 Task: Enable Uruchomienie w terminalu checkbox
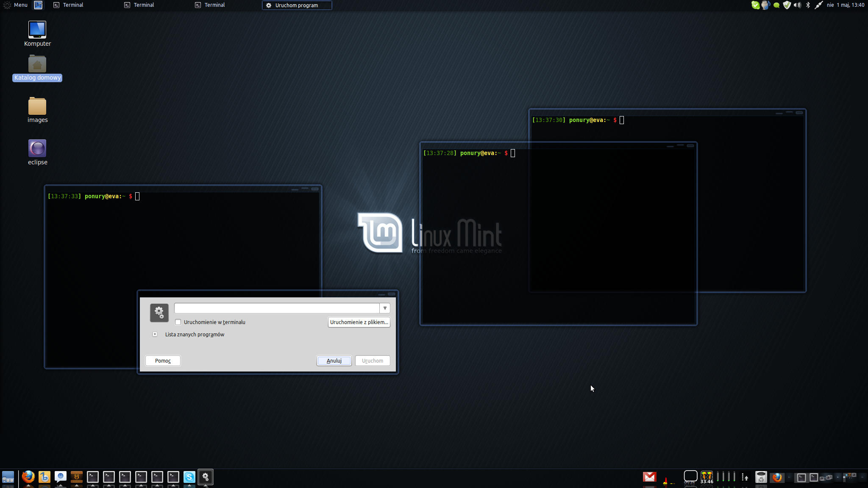178,322
